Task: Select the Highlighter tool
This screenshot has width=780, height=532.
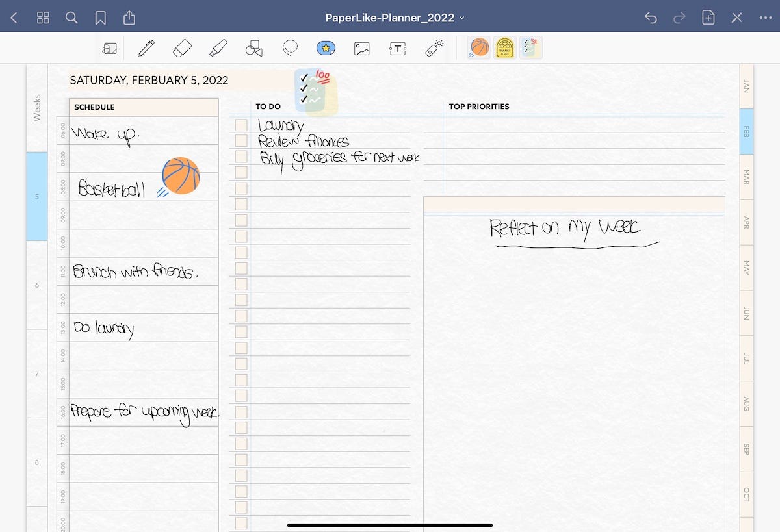Action: click(x=218, y=47)
